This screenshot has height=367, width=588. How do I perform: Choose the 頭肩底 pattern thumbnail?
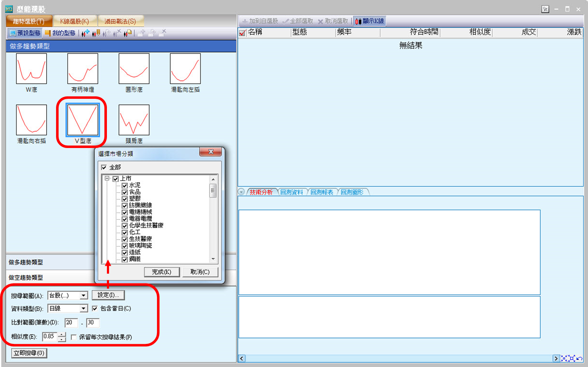(134, 120)
